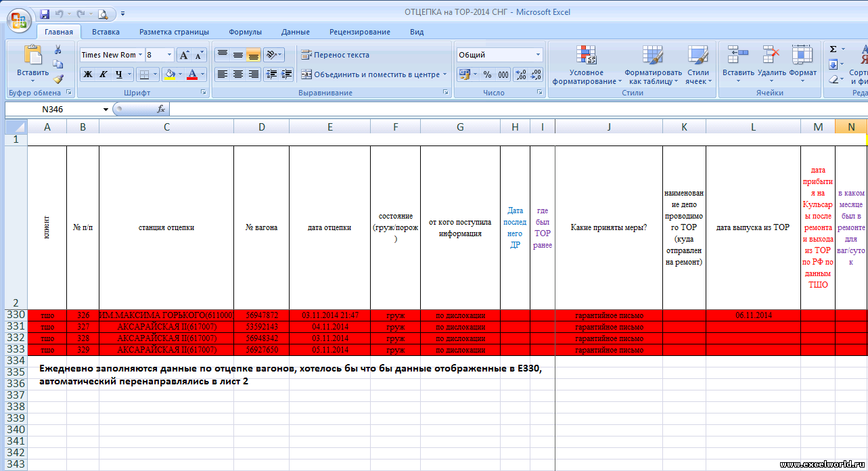Decrease font size with the small A button
The height and width of the screenshot is (471, 868).
tap(200, 55)
